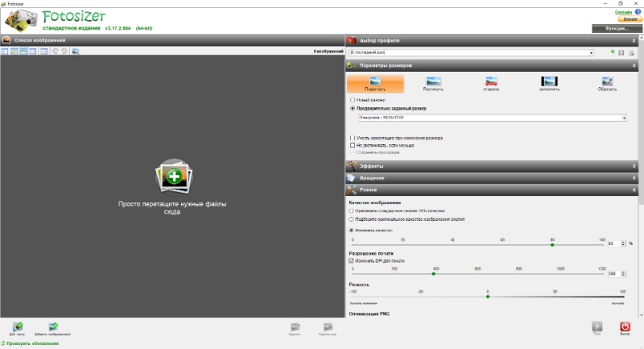Open the profile selection dropdown
This screenshot has height=349, width=644.
471,52
